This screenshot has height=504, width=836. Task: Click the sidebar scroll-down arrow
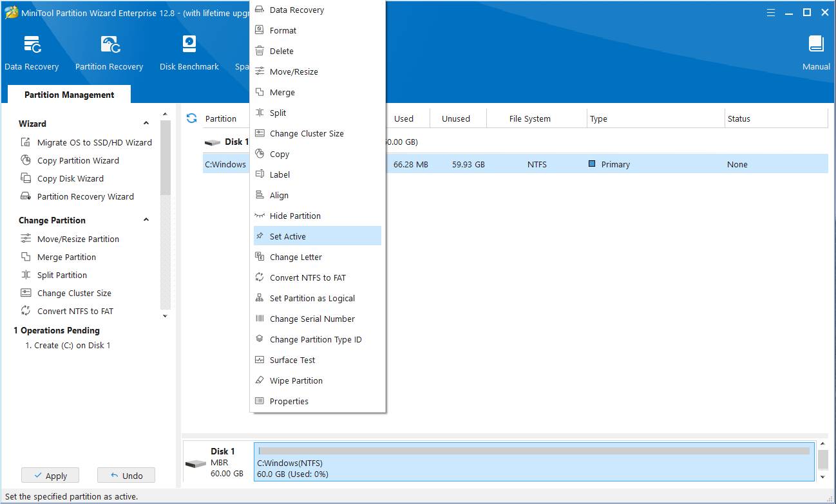point(165,316)
